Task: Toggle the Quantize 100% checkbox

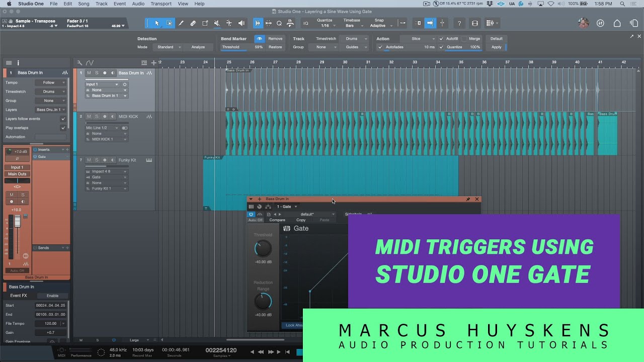Action: (441, 47)
